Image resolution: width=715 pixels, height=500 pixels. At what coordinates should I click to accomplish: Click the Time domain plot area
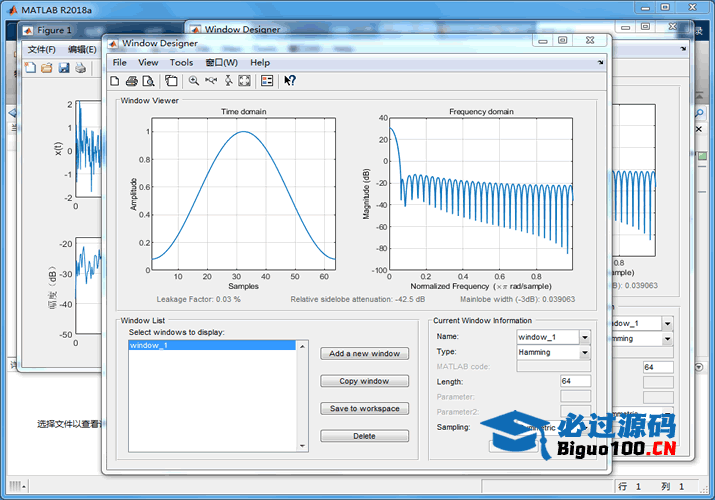point(244,194)
